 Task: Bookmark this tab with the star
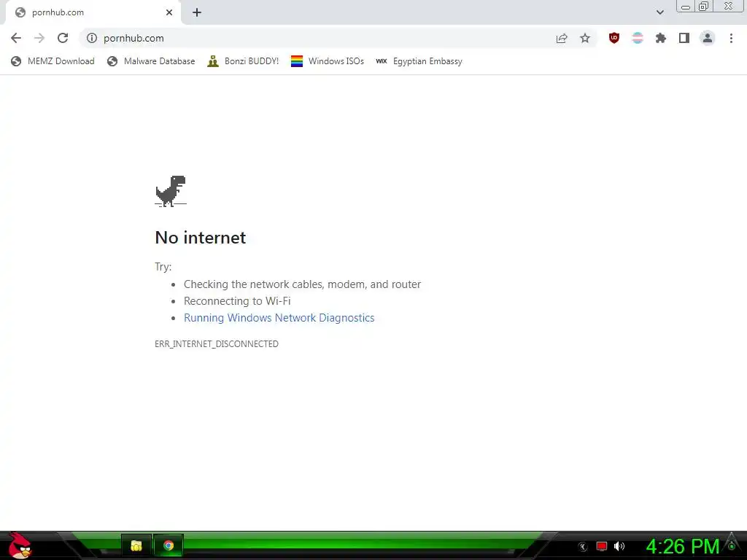click(585, 38)
